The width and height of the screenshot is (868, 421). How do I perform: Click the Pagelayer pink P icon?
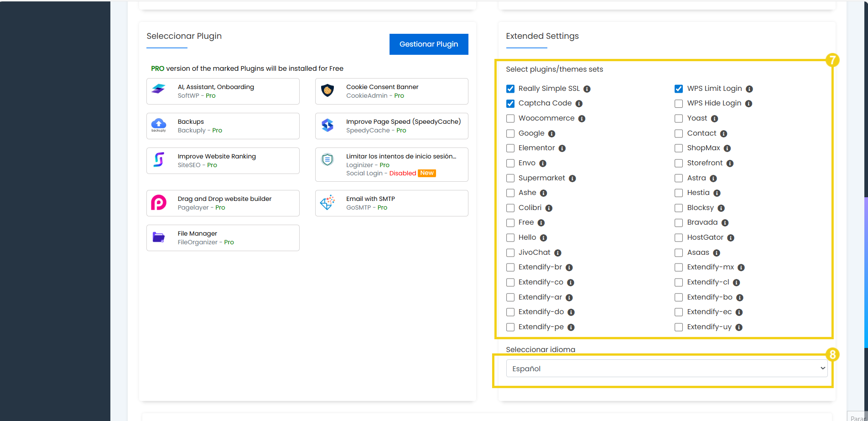(159, 202)
